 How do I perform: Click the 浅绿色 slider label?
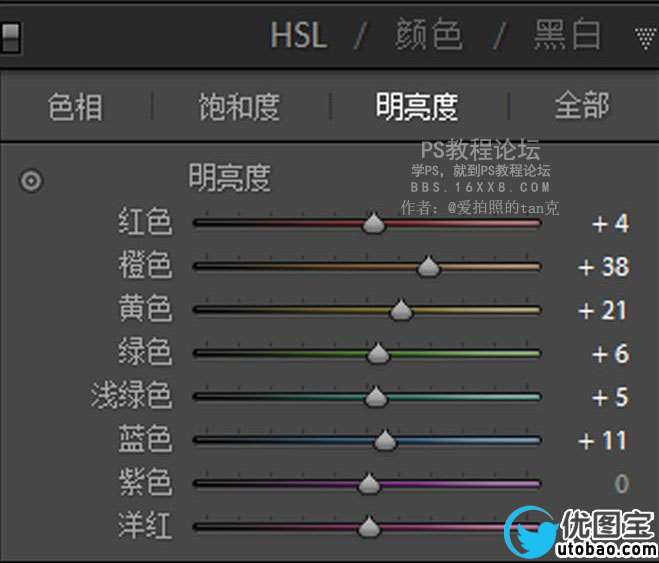point(132,395)
